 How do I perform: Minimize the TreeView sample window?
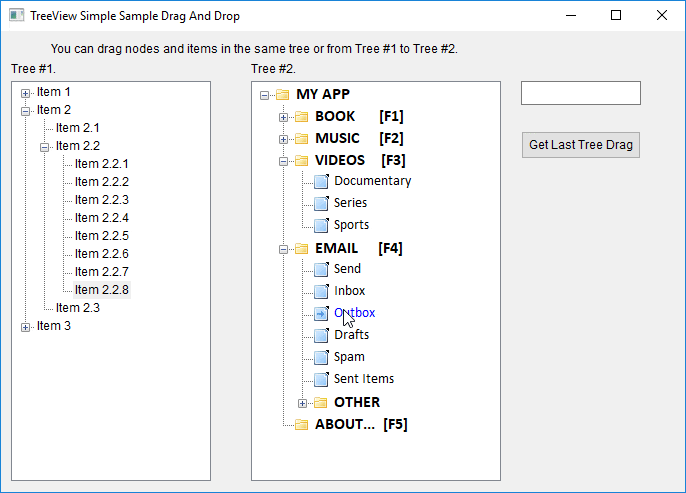click(570, 15)
